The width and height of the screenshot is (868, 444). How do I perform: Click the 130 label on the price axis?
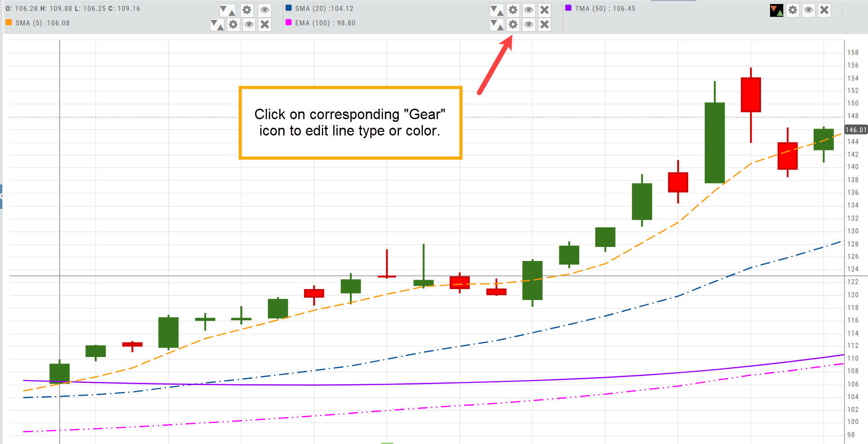pyautogui.click(x=853, y=231)
